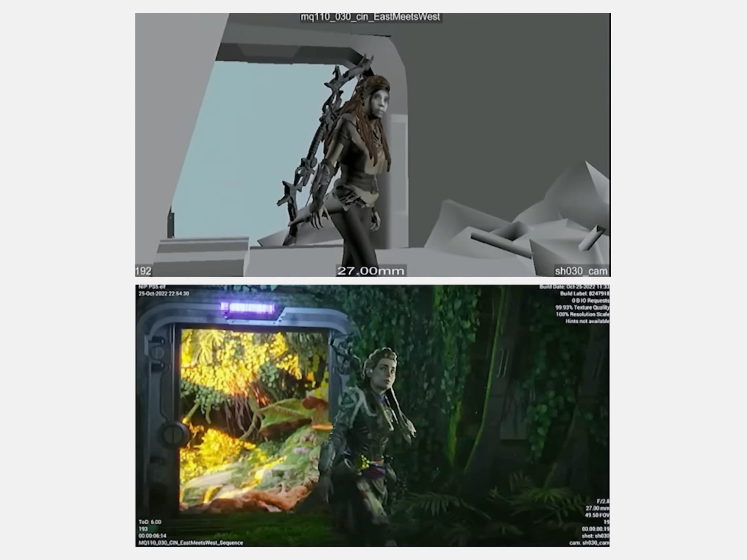Click the Build Label 8247918 text

584,294
